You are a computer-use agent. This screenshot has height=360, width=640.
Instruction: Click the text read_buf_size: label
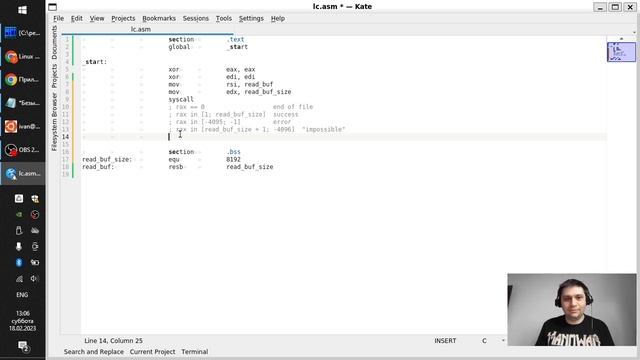tap(107, 159)
